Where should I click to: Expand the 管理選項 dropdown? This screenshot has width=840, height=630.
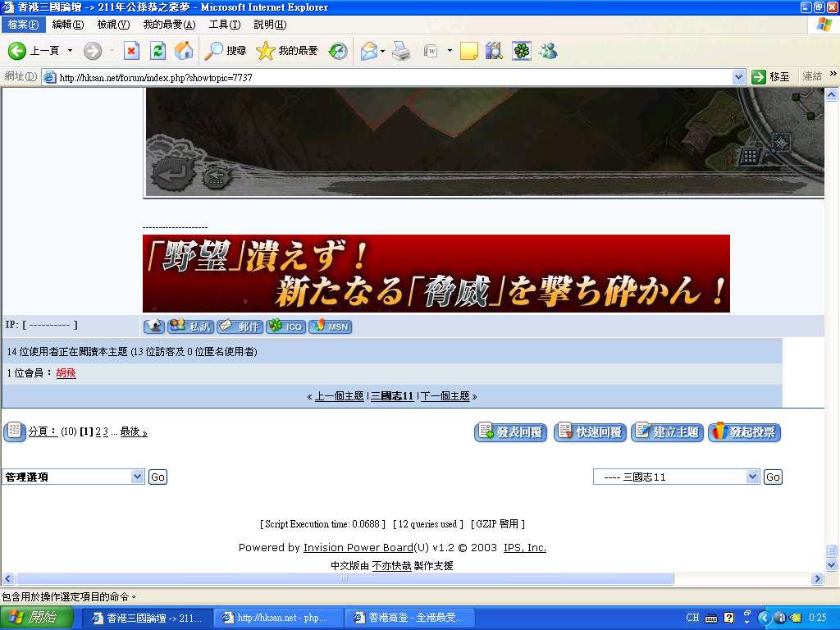(x=73, y=477)
